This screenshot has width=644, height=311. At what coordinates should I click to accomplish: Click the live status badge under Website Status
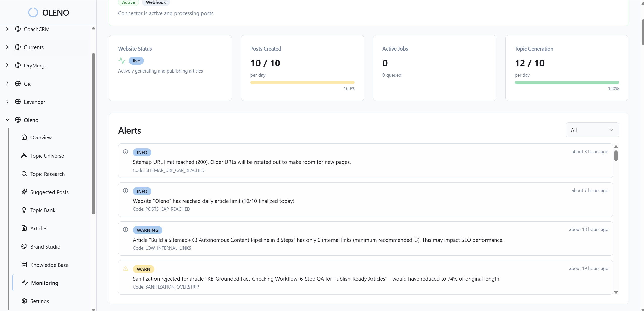pos(136,61)
